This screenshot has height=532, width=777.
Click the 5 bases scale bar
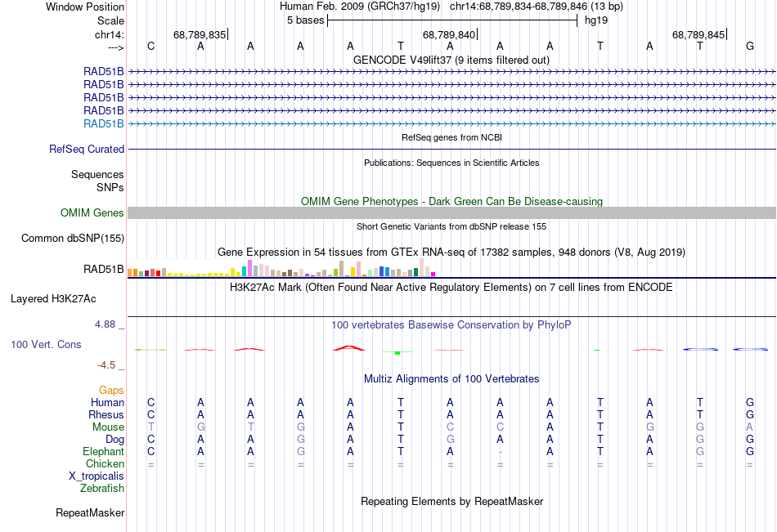[452, 20]
